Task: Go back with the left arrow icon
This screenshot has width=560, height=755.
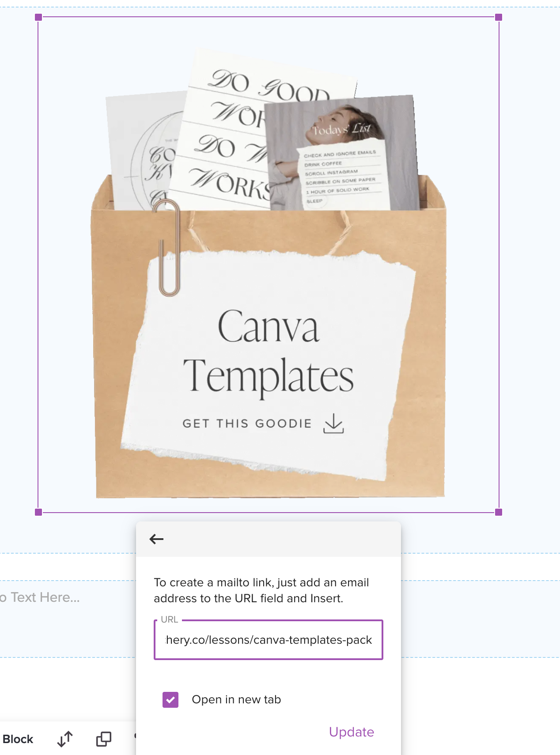Action: point(156,539)
